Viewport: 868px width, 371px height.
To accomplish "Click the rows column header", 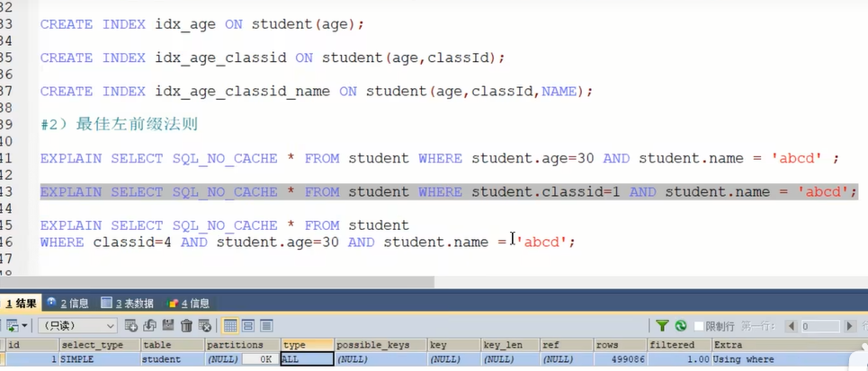I will pos(620,345).
